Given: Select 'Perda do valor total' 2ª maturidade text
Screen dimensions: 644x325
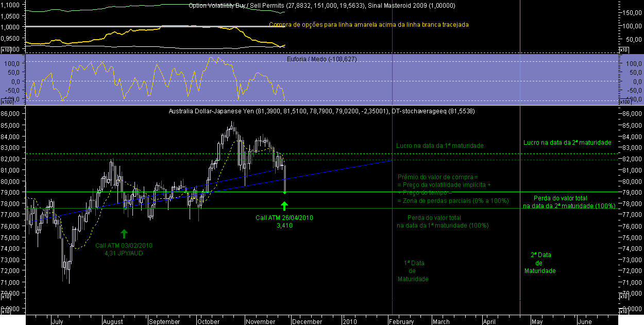Looking at the screenshot, I should [560, 198].
